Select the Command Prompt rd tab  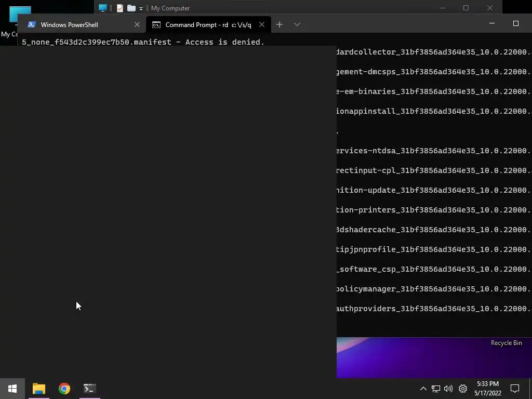pos(208,24)
